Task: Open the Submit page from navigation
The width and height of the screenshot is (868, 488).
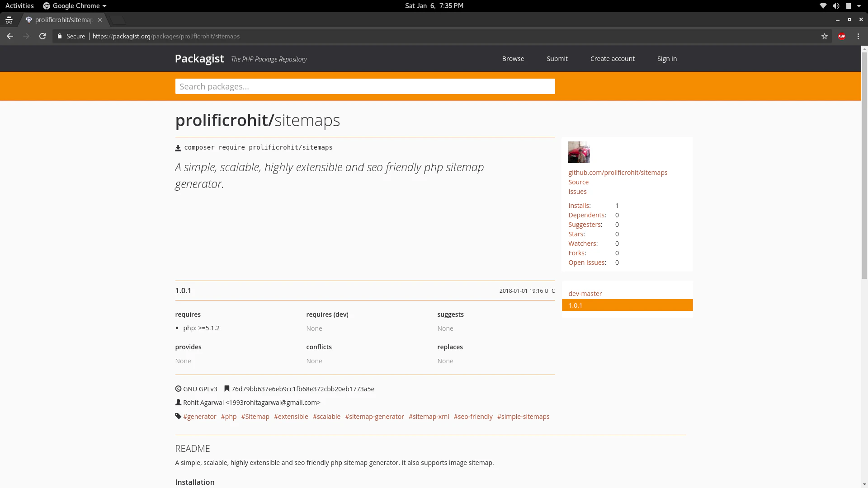Action: coord(557,59)
